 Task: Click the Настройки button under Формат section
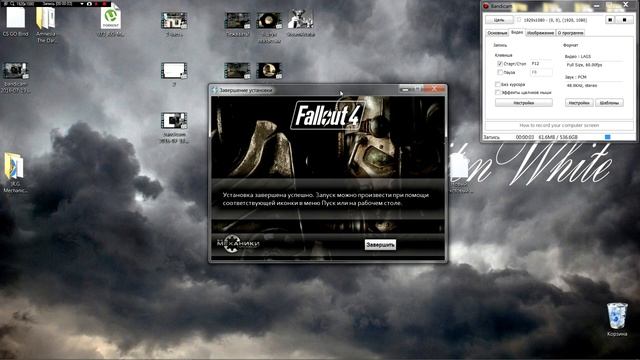tap(579, 103)
